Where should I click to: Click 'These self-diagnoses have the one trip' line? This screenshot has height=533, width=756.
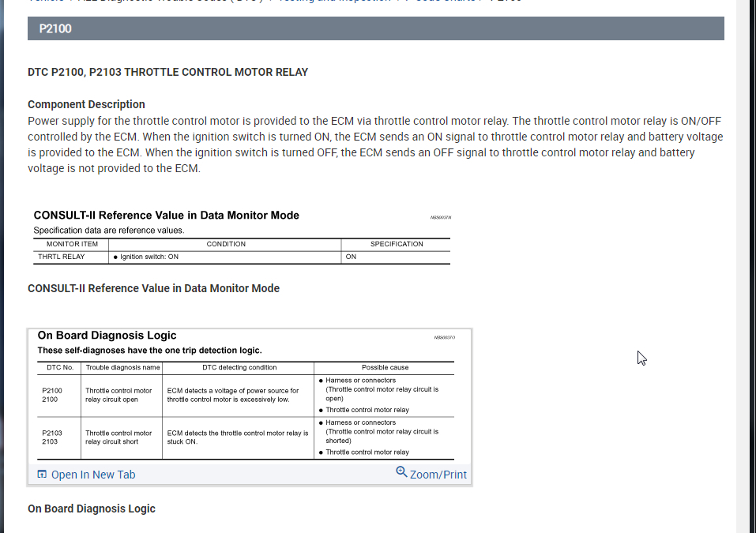tap(149, 351)
